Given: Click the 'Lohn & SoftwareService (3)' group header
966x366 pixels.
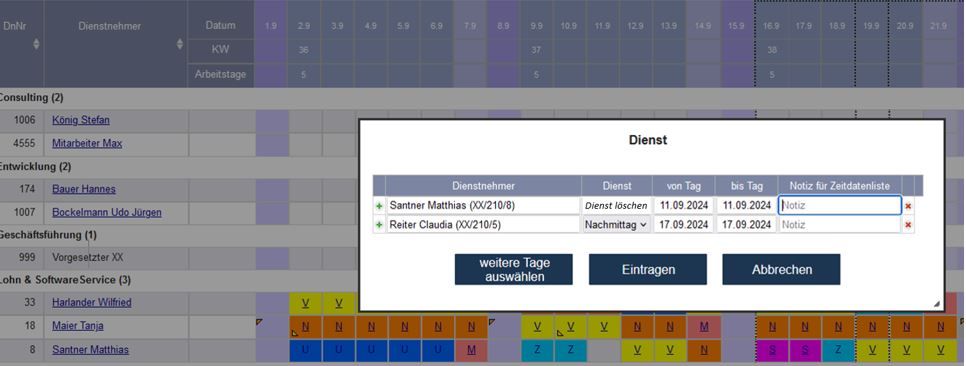Looking at the screenshot, I should 64,280.
